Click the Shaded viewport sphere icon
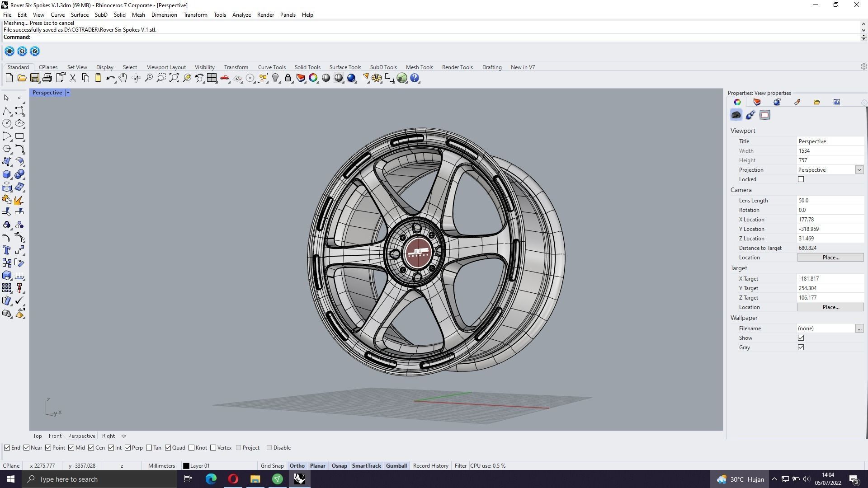This screenshot has width=868, height=488. pyautogui.click(x=326, y=78)
